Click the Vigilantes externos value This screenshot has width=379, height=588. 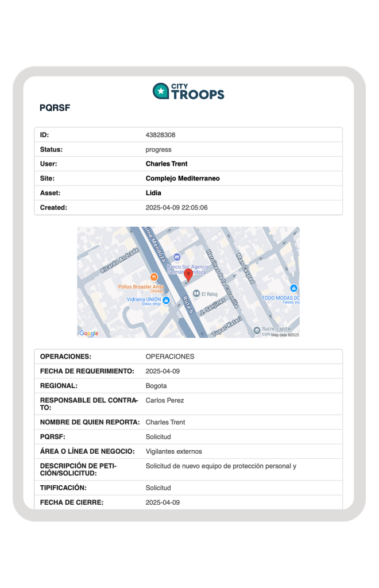click(173, 451)
